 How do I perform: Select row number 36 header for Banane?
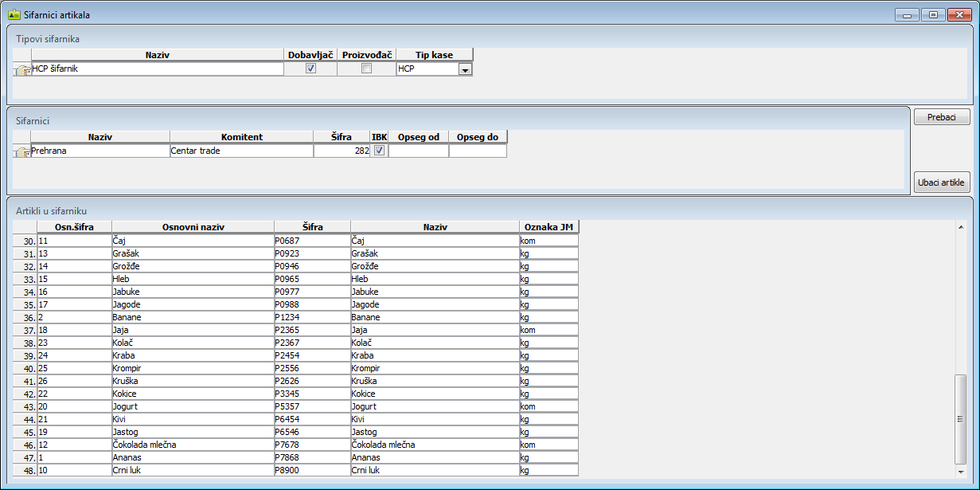(25, 317)
